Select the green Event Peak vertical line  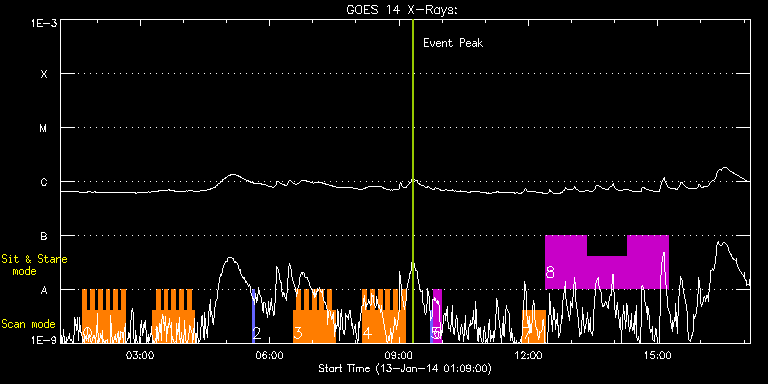(413, 181)
